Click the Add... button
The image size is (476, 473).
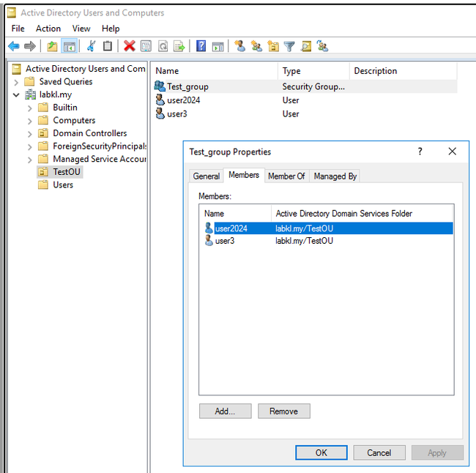point(225,411)
